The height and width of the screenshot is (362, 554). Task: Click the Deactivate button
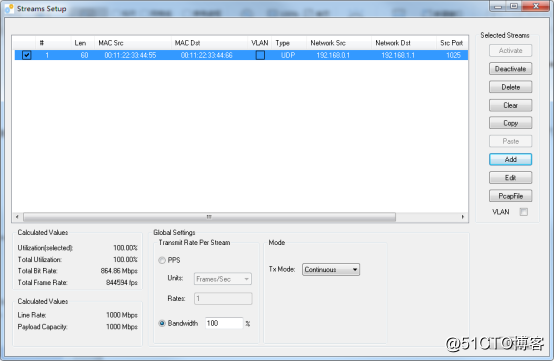tap(511, 69)
